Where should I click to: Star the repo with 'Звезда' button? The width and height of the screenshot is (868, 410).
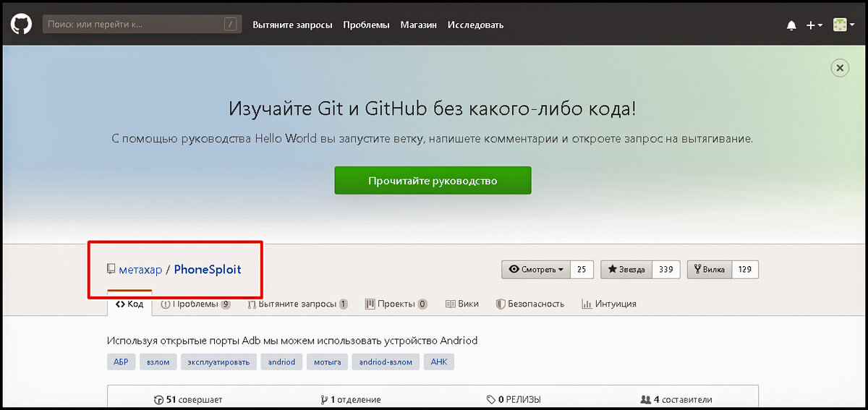[626, 270]
